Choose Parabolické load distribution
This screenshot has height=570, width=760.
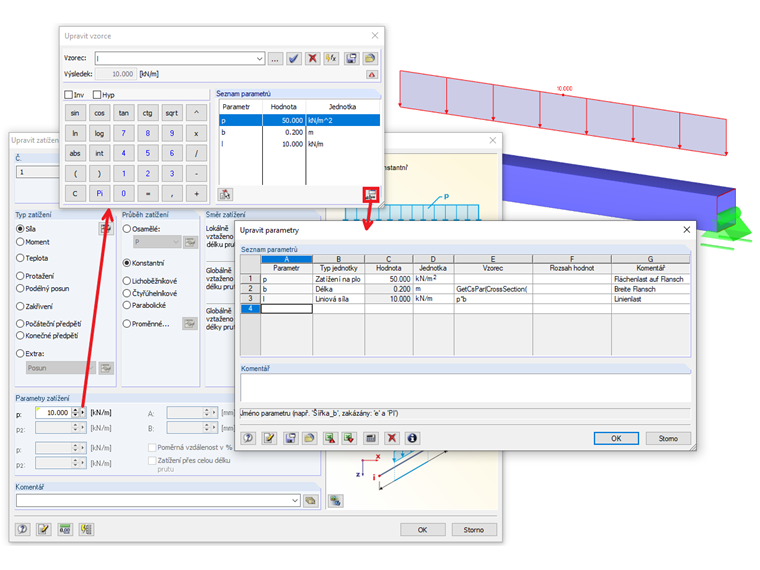[127, 305]
